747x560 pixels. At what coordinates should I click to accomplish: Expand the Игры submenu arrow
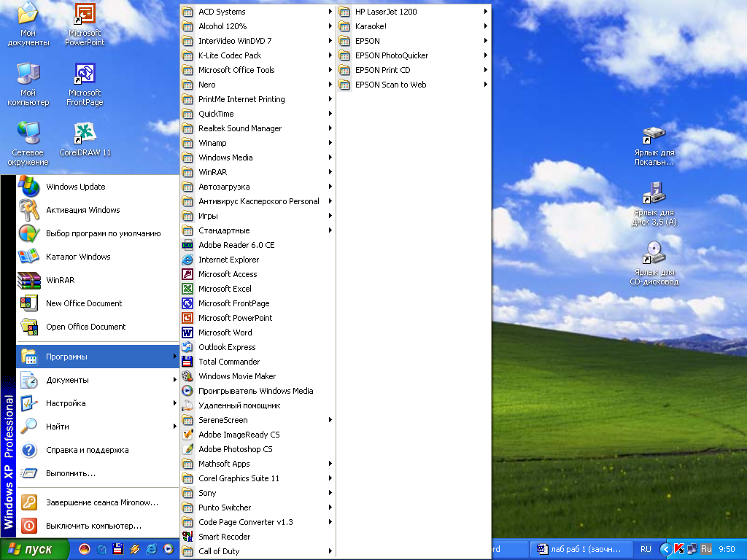pos(330,216)
